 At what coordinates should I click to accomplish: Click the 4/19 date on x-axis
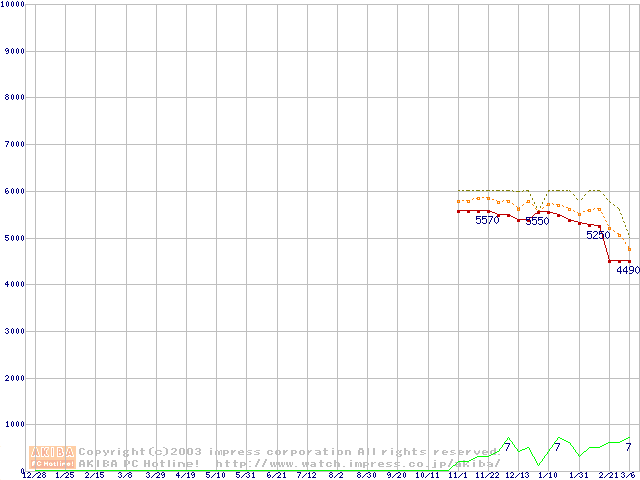coord(186,475)
